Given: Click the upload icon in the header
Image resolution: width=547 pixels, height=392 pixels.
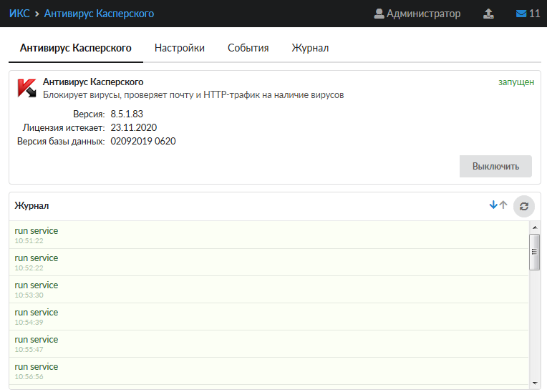Looking at the screenshot, I should (488, 14).
